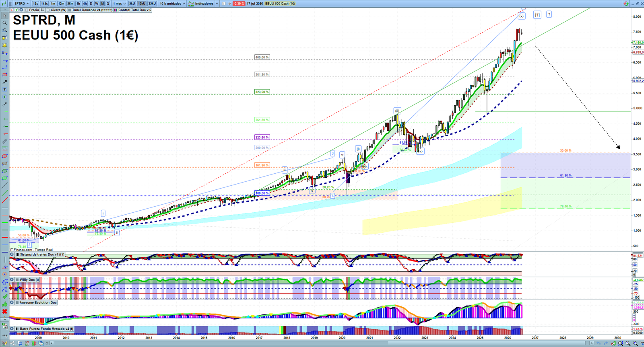Select 5kU units button
Image resolution: width=644 pixels, height=347 pixels.
(x=132, y=4)
